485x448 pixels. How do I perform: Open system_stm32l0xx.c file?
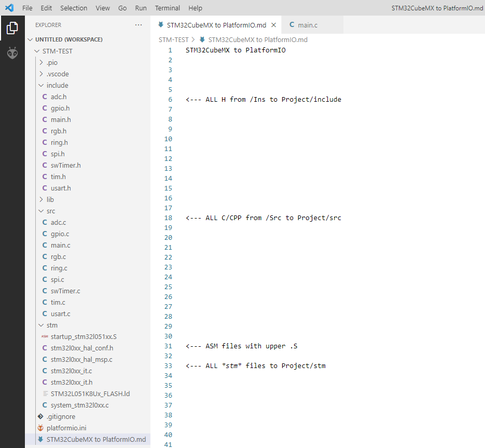[88, 405]
